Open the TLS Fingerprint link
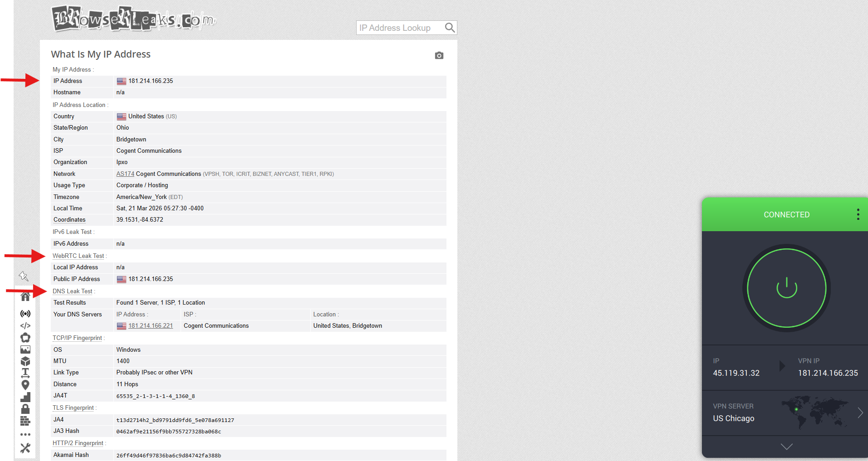 coord(74,408)
